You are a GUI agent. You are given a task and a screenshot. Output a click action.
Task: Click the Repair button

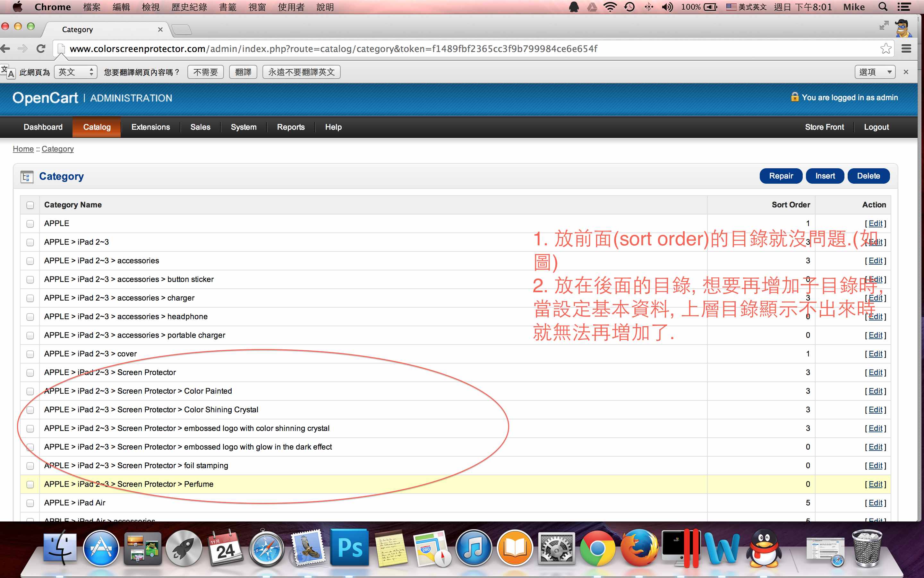point(781,176)
